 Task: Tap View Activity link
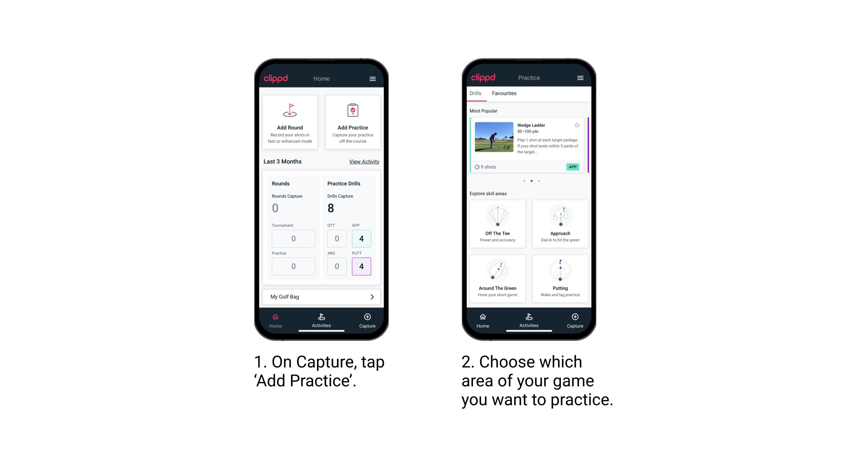point(364,161)
